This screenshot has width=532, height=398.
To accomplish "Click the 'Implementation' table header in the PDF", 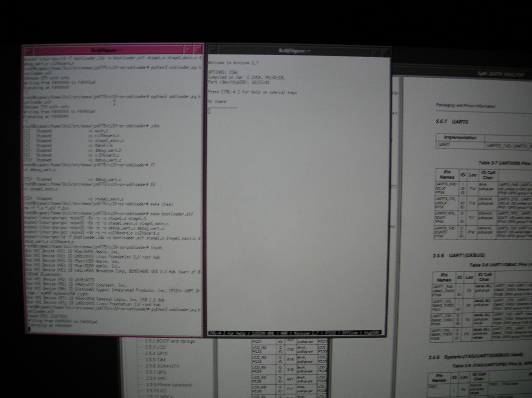I will pos(460,138).
